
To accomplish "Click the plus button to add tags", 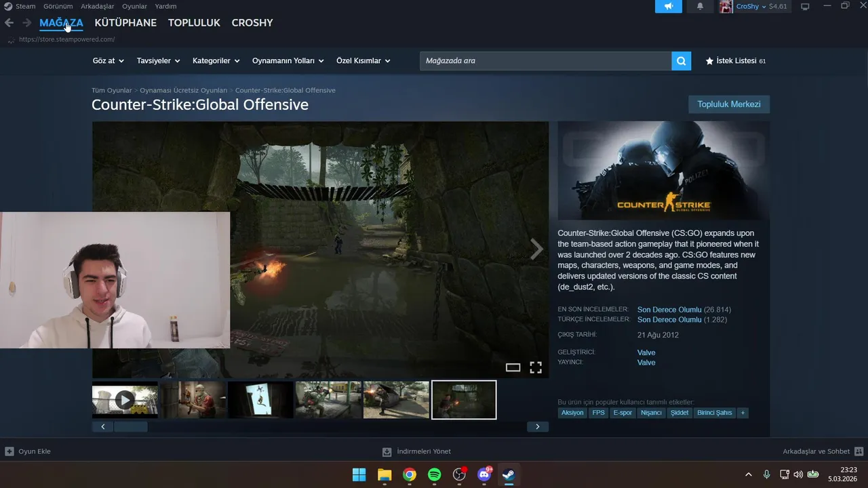I will click(x=743, y=413).
